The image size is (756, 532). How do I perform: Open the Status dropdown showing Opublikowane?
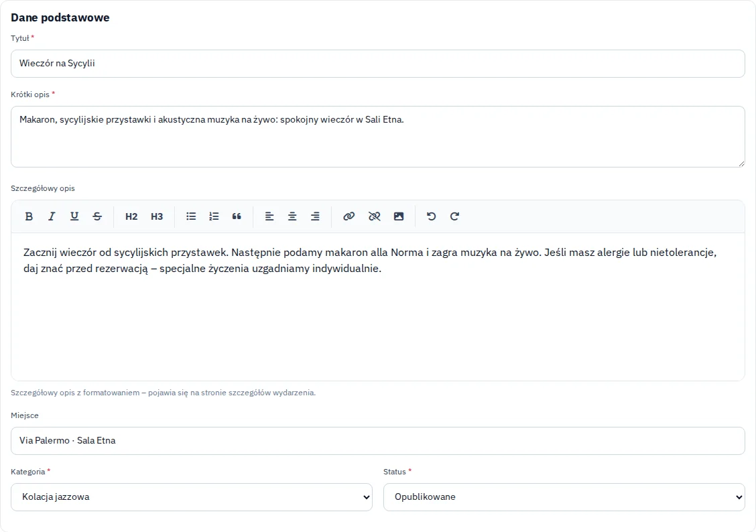[564, 496]
